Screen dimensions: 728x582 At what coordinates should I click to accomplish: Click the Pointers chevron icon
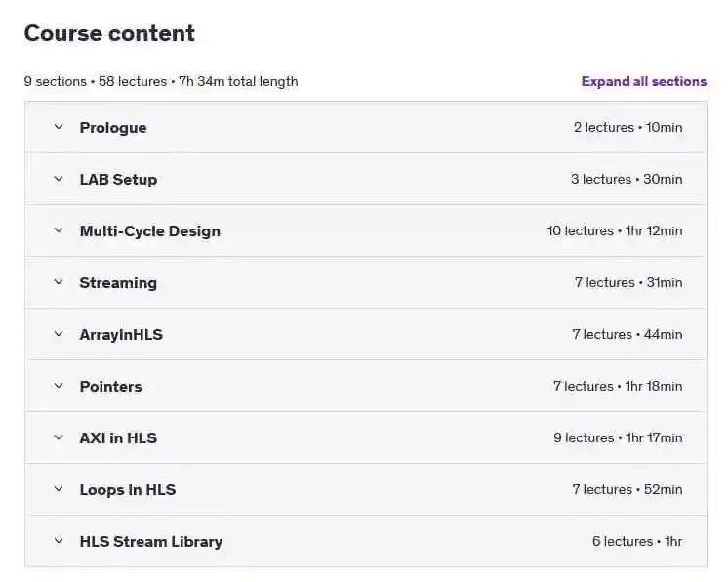[x=59, y=386]
